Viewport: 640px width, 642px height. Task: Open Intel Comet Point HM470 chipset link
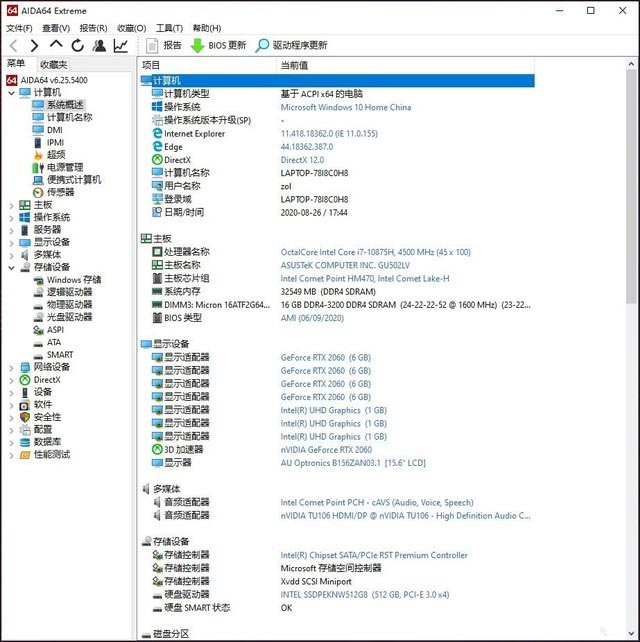point(364,279)
